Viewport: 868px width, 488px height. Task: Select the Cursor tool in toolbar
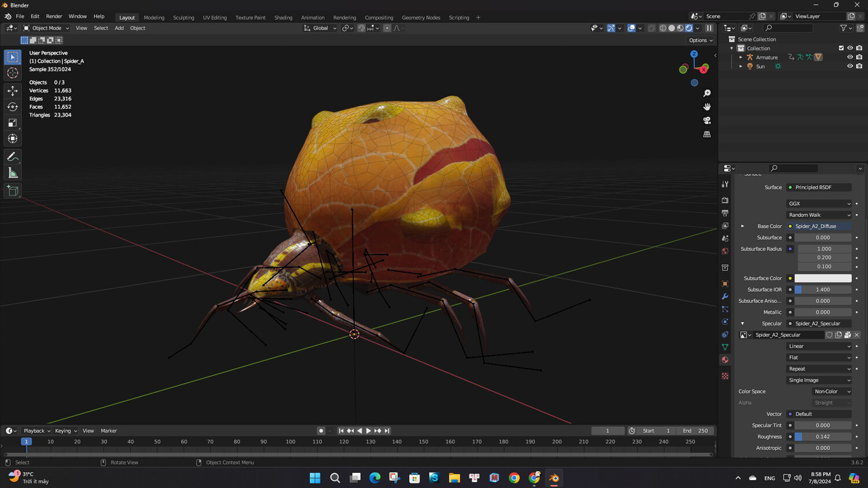[13, 73]
